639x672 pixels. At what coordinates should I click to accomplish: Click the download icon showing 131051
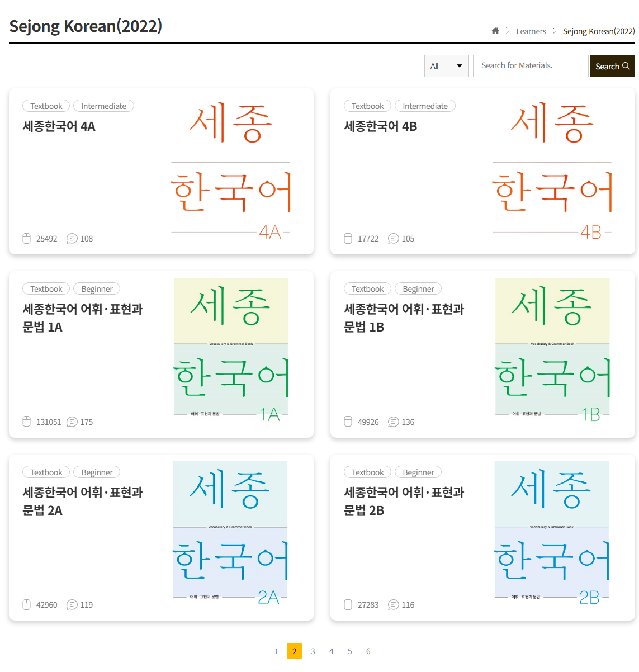(26, 422)
